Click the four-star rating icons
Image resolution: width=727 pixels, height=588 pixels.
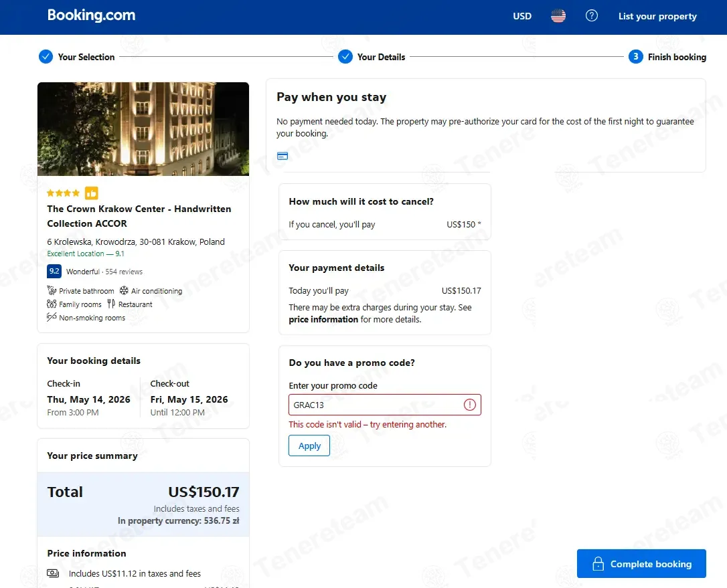pyautogui.click(x=64, y=193)
